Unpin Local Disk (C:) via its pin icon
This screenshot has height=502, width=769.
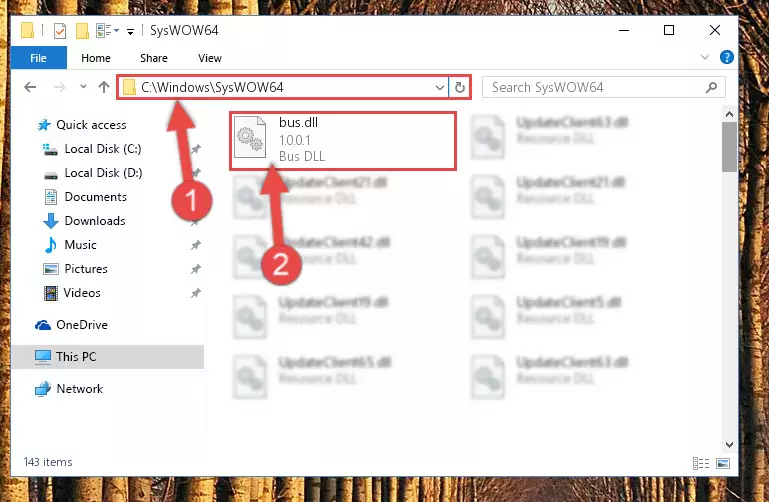point(196,149)
